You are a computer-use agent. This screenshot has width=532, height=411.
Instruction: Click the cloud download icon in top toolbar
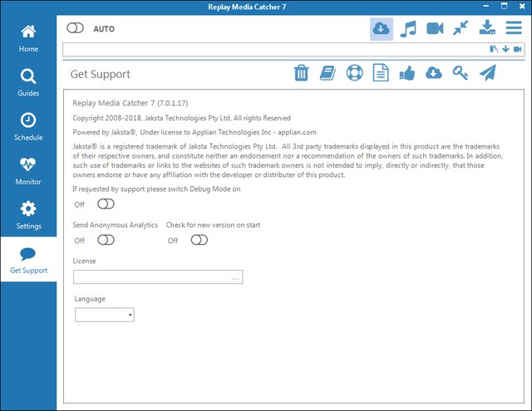pyautogui.click(x=381, y=28)
